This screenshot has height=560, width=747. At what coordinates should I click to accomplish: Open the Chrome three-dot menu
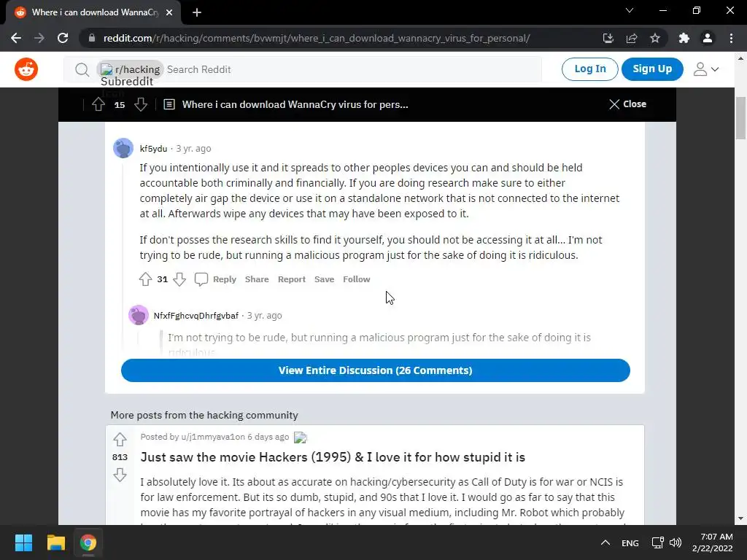pos(731,38)
